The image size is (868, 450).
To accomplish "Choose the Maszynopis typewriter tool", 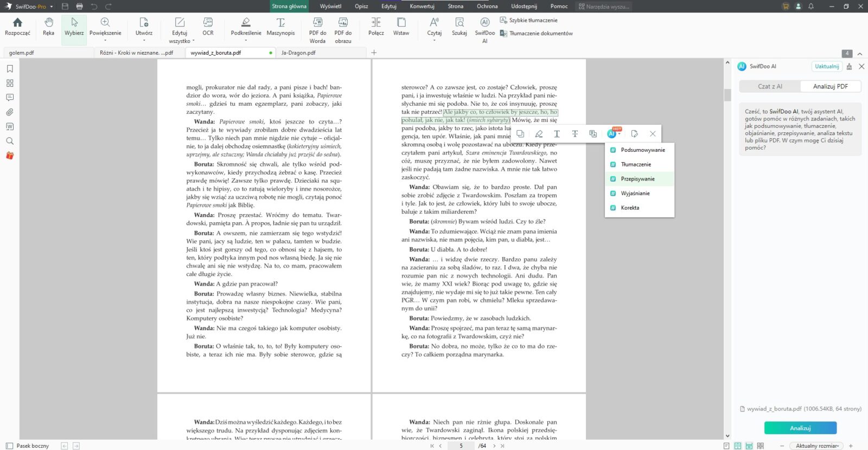I will (280, 27).
